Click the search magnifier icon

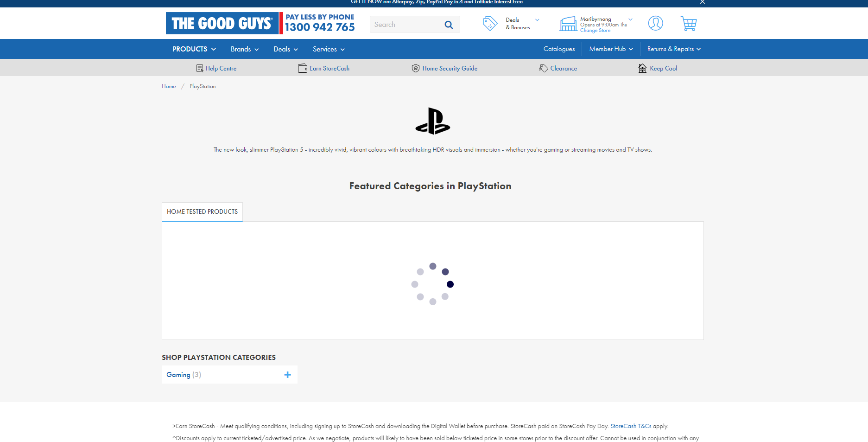click(449, 25)
